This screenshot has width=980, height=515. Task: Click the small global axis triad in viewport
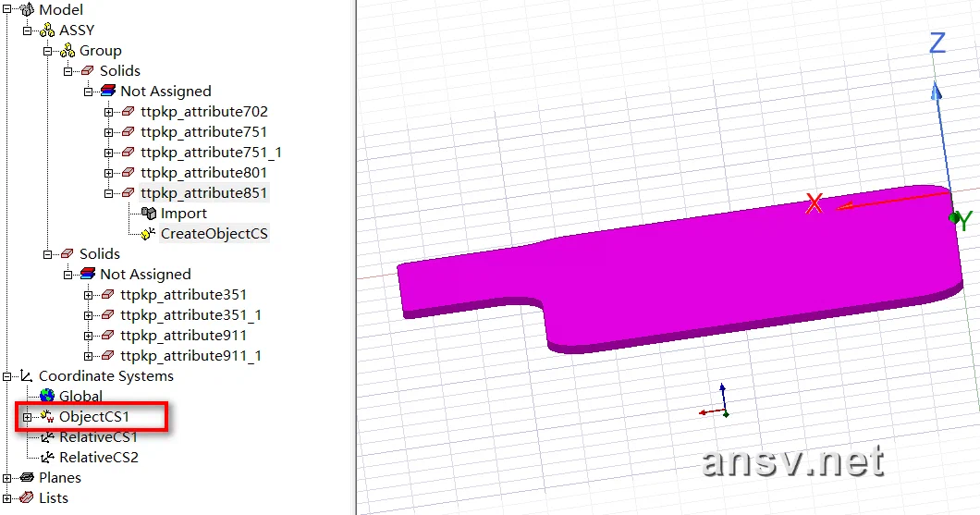coord(716,402)
